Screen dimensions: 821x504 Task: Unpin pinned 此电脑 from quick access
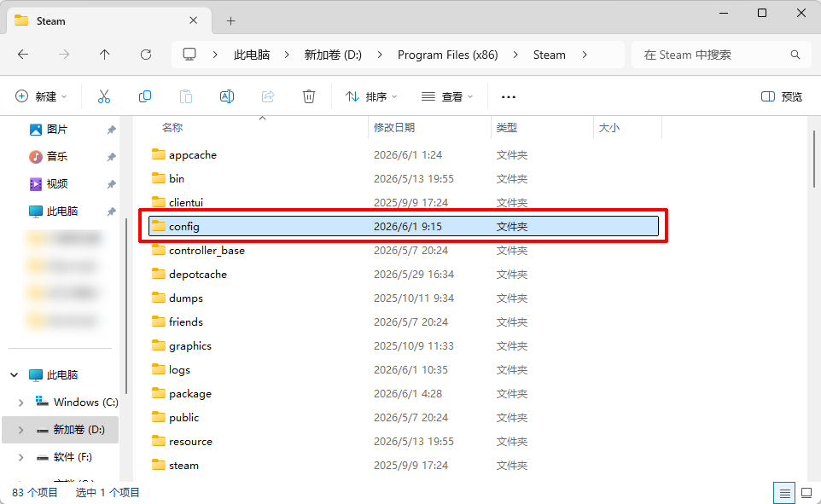coord(111,211)
